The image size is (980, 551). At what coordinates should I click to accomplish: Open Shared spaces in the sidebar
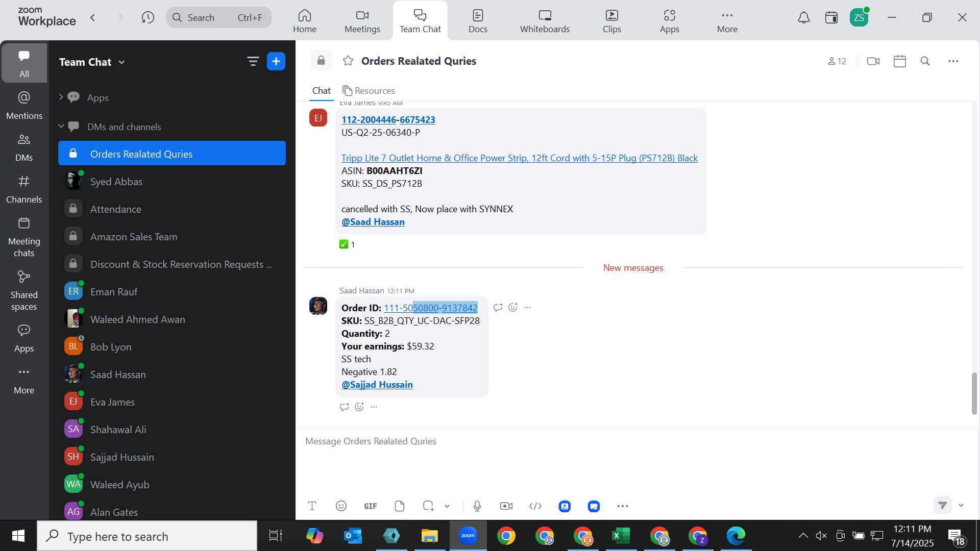pos(24,291)
